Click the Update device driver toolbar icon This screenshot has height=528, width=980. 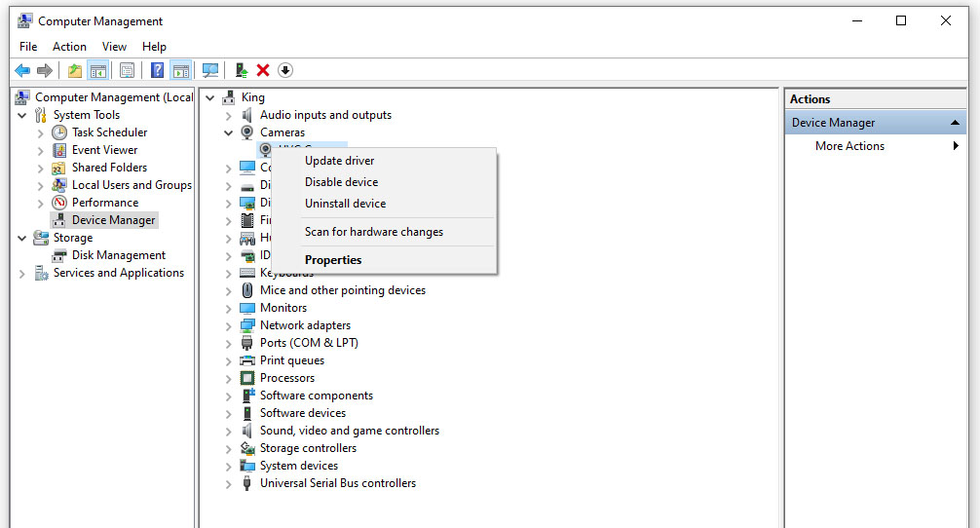242,70
